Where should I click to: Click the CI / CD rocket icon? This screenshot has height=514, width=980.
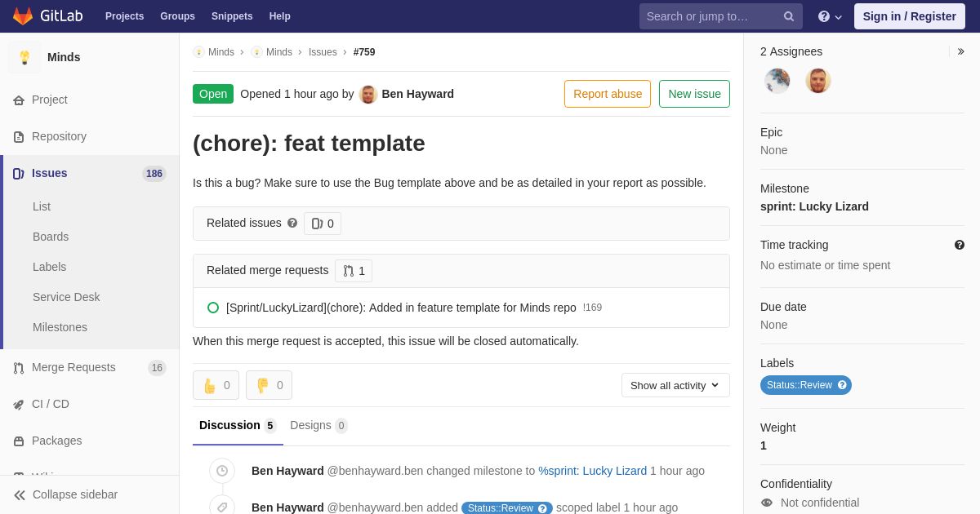click(x=19, y=405)
